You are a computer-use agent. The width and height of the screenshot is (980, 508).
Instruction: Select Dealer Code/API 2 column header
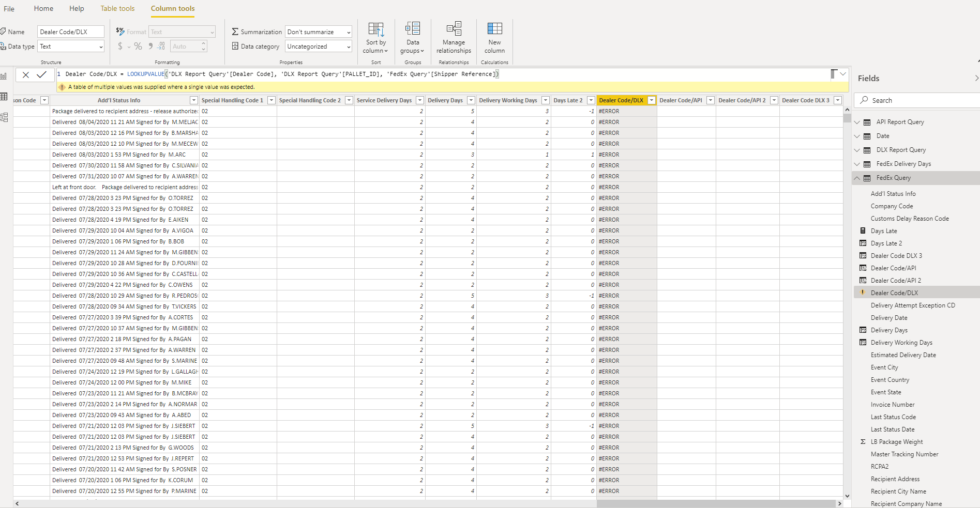742,100
